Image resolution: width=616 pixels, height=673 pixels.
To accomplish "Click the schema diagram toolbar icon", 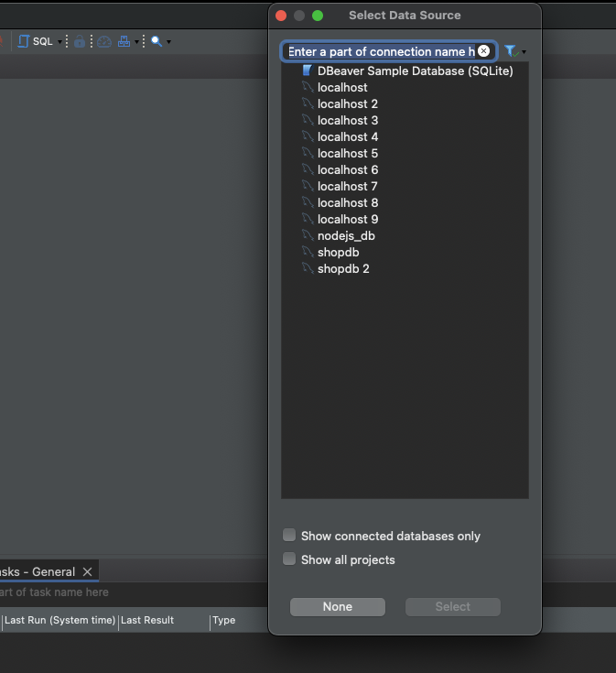I will [x=124, y=41].
